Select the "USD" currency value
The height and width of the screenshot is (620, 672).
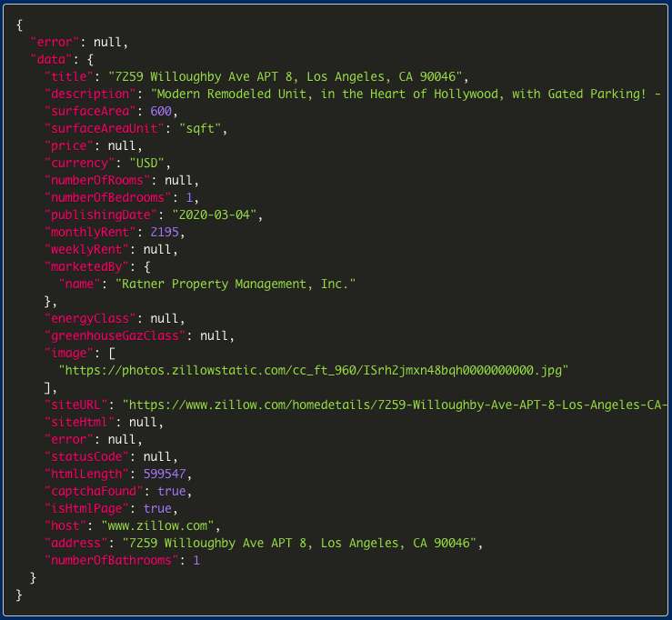147,164
